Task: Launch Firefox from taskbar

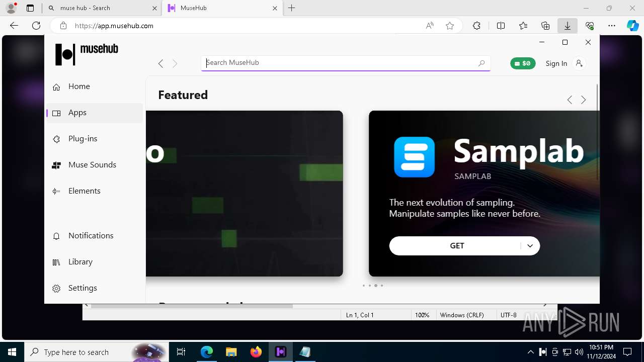Action: coord(256,352)
